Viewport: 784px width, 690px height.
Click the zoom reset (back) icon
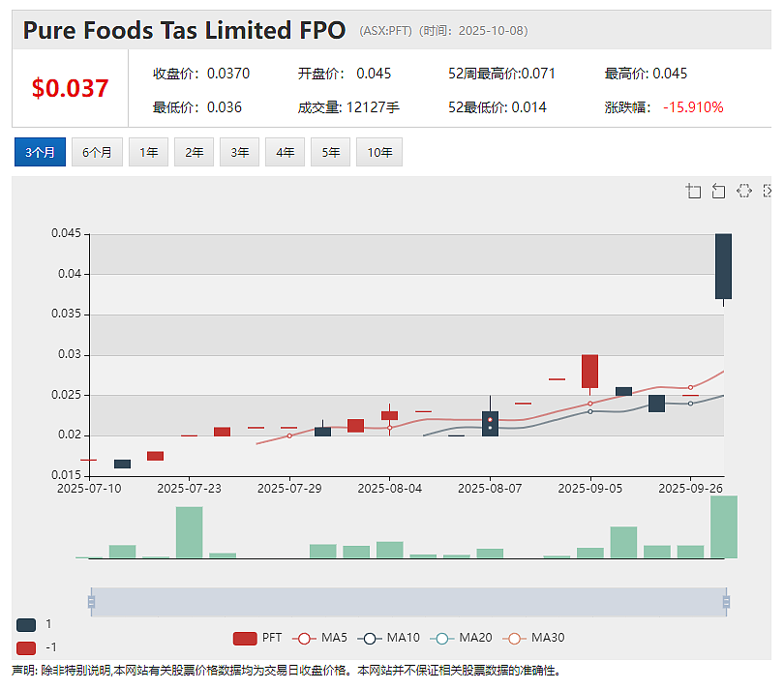pos(718,191)
